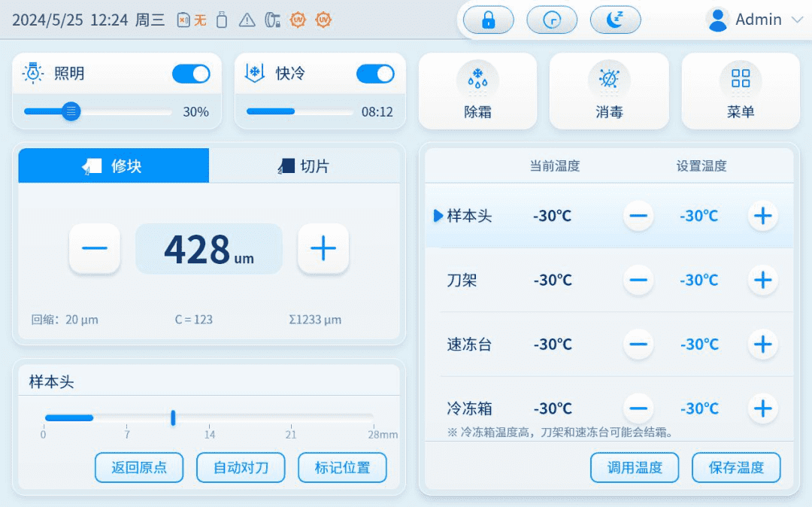This screenshot has height=507, width=812.
Task: Increase the 428 um thickness with plus
Action: coord(323,248)
